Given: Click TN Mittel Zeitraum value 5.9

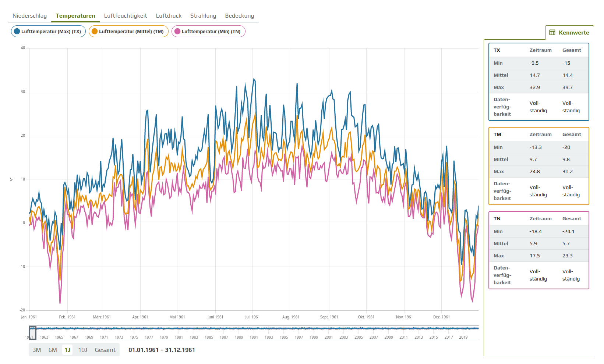Looking at the screenshot, I should click(533, 244).
